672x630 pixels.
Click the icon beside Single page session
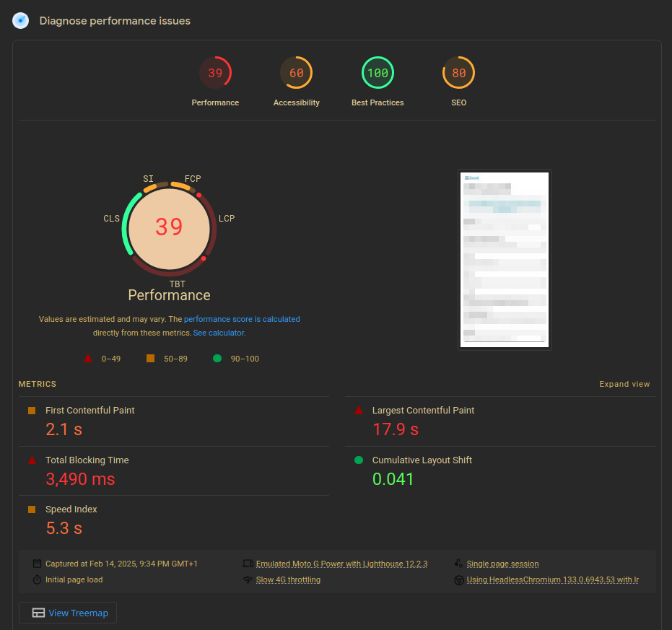[x=458, y=564]
